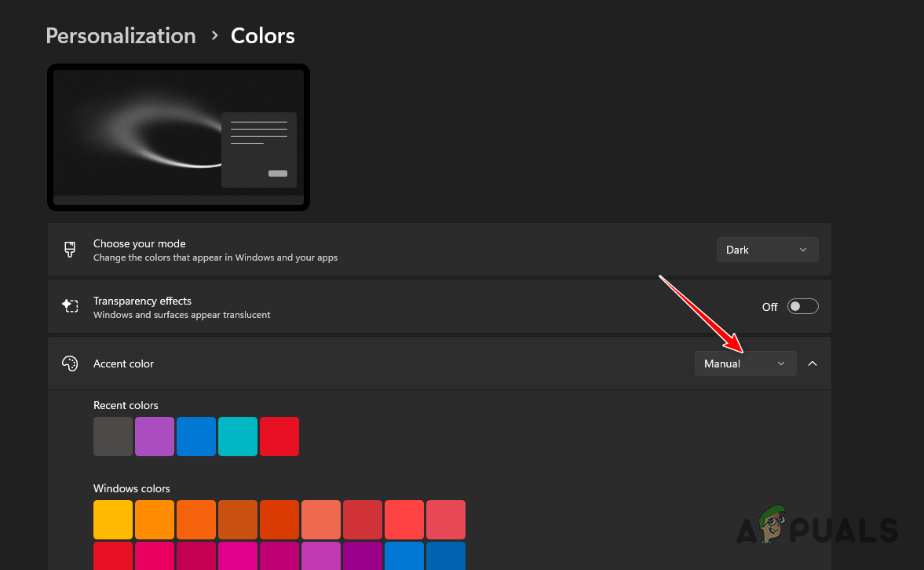Pick the blue recent color
Image resolution: width=924 pixels, height=570 pixels.
[x=196, y=436]
